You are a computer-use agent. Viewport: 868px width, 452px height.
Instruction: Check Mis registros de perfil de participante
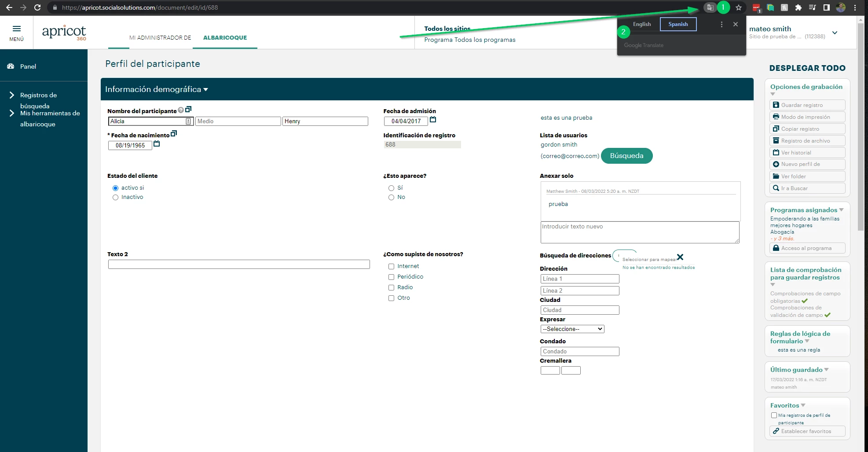(774, 415)
